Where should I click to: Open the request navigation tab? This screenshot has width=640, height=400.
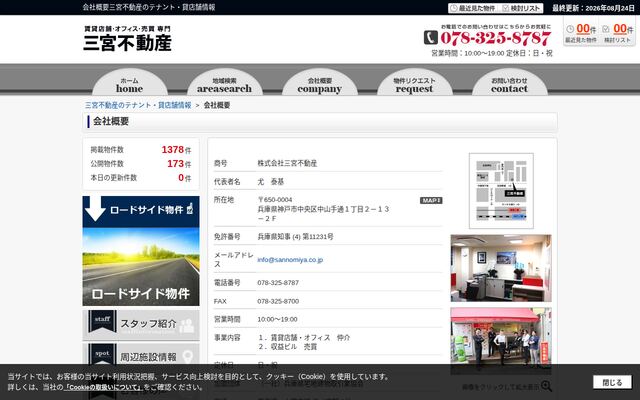[414, 82]
